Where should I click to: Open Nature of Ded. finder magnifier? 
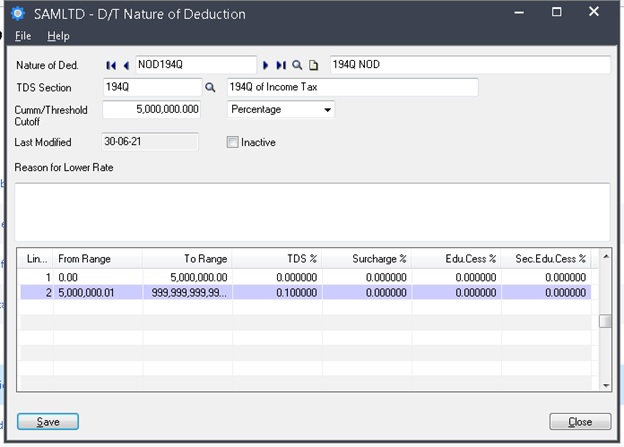coord(297,65)
